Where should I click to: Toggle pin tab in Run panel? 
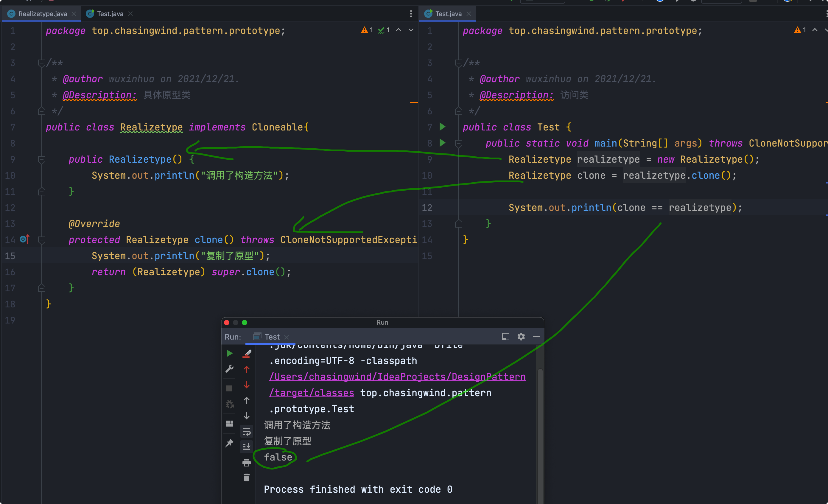[230, 443]
